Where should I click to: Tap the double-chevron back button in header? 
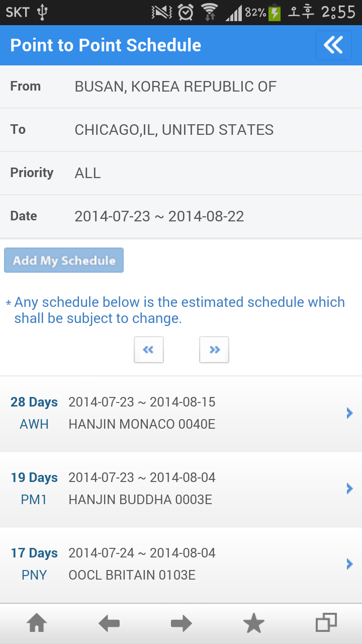[x=333, y=45]
